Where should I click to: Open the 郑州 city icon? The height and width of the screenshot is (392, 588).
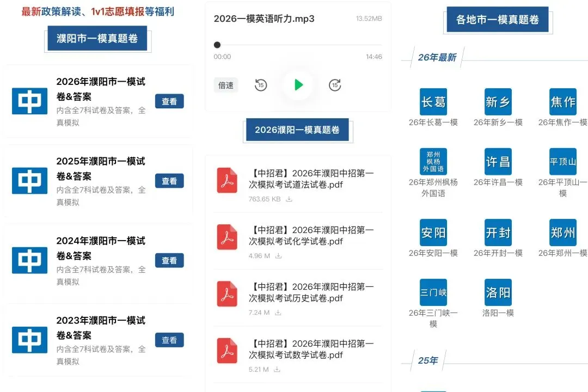[563, 232]
